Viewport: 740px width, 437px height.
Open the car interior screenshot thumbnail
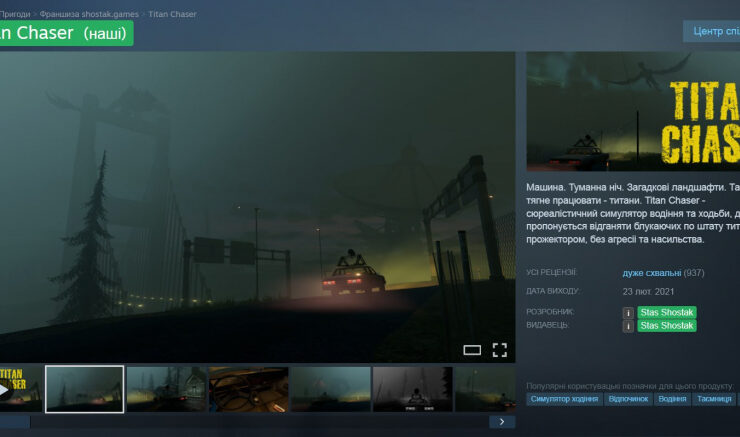coord(248,389)
